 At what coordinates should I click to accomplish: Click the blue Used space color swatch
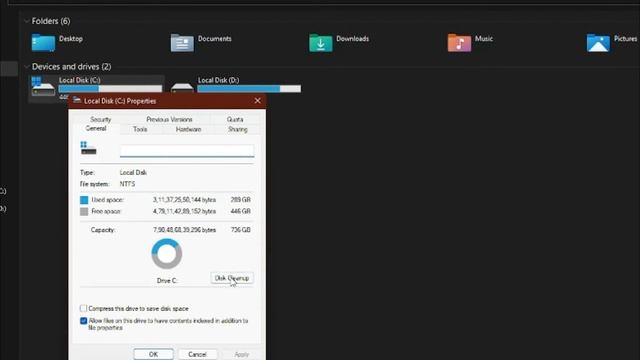click(x=84, y=200)
